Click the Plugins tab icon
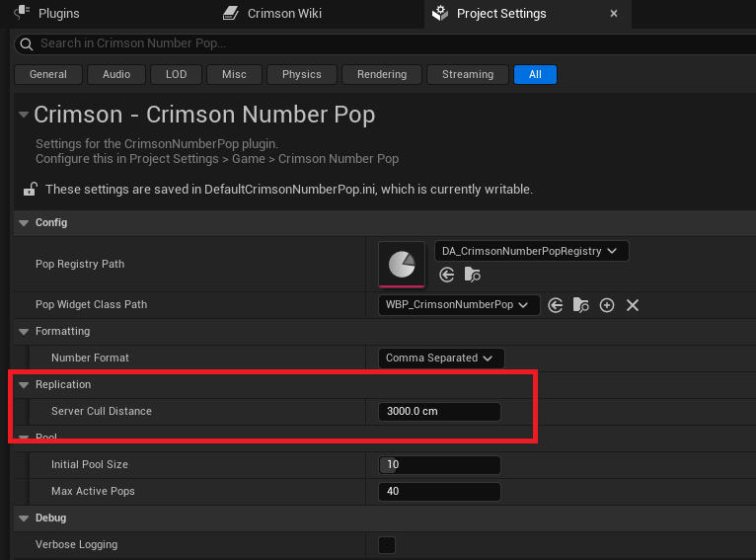 coord(22,12)
